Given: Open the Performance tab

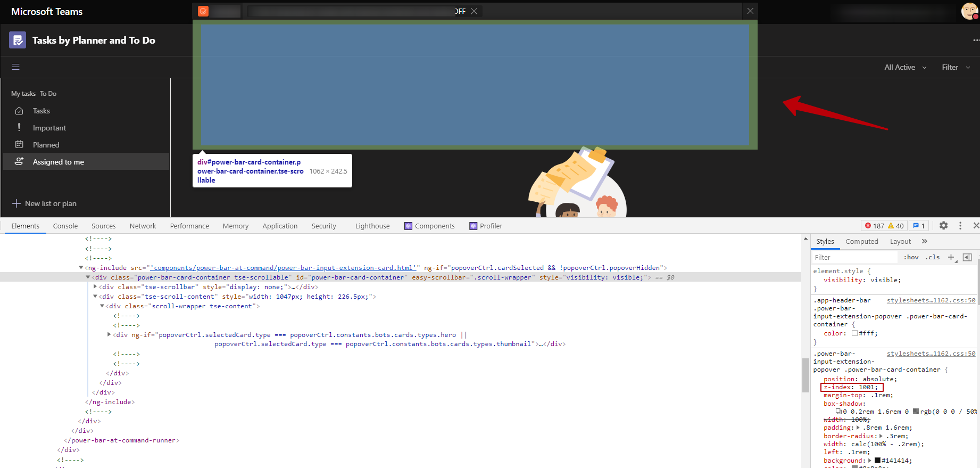Looking at the screenshot, I should [x=189, y=226].
